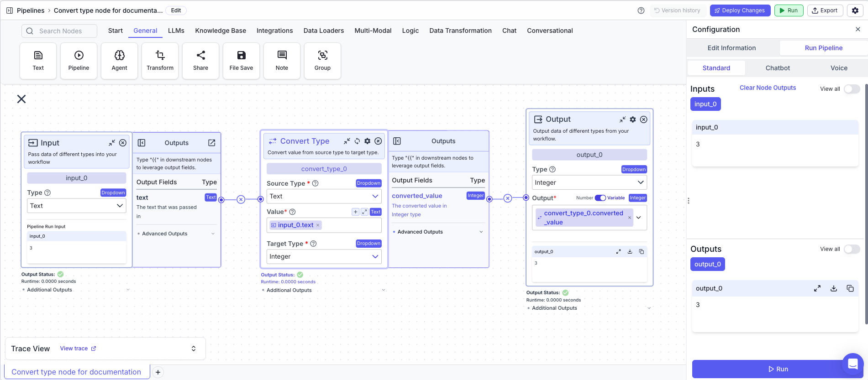Viewport: 868px width, 380px height.
Task: Toggle Number/Variable switch in Output node
Action: [x=600, y=198]
